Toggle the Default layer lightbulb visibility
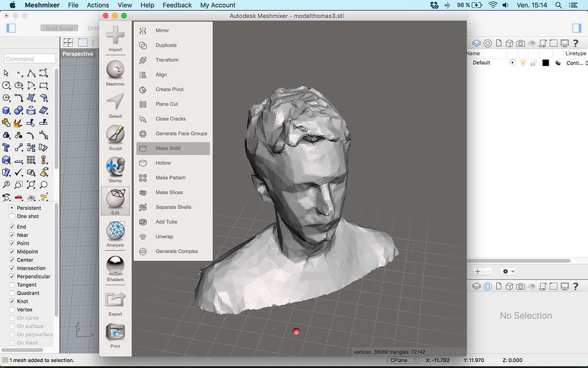The image size is (588, 368). [522, 63]
